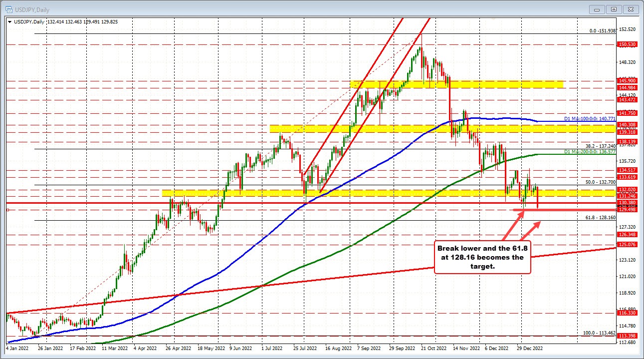Click the 118.920 price axis value
This screenshot has width=644, height=359.
[628, 293]
